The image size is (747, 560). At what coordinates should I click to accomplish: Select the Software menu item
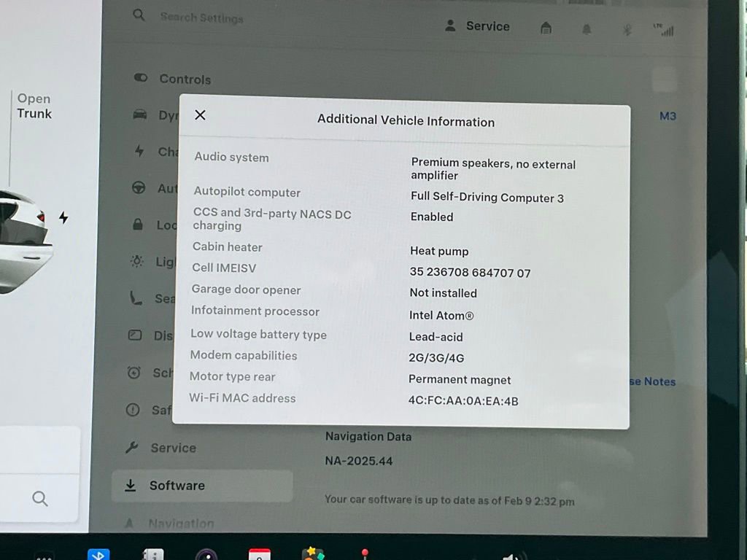click(x=203, y=486)
